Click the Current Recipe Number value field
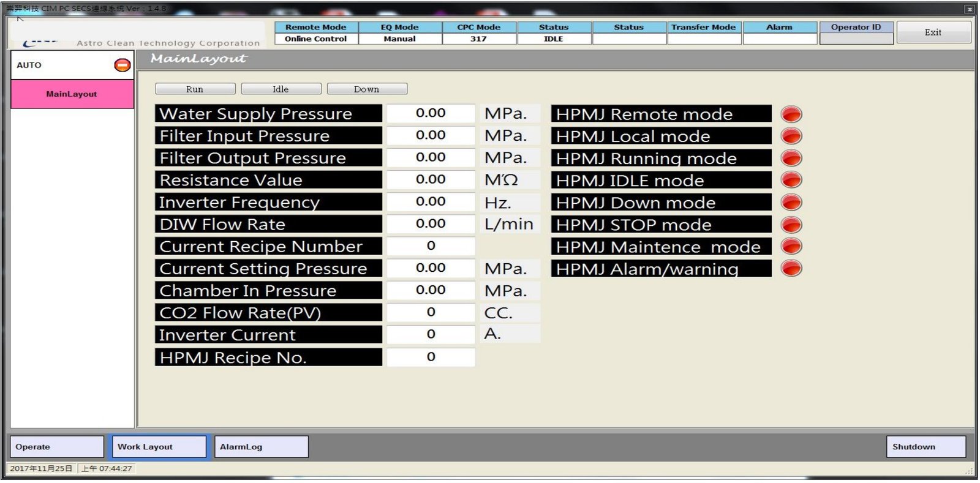The width and height of the screenshot is (980, 483). [431, 245]
